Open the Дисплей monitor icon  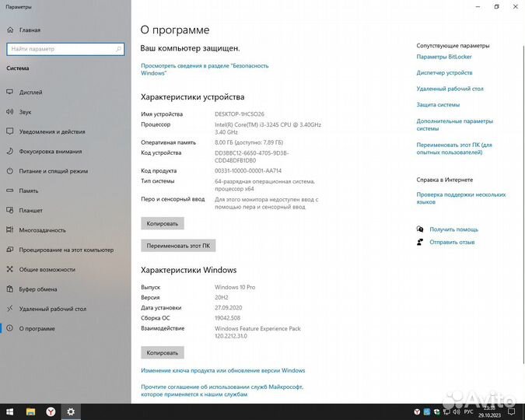click(x=10, y=92)
